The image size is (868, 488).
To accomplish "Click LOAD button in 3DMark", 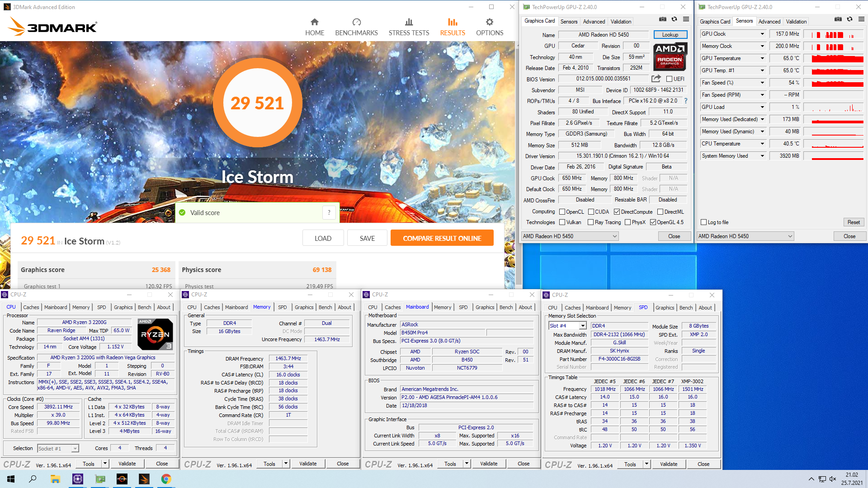I will tap(323, 238).
